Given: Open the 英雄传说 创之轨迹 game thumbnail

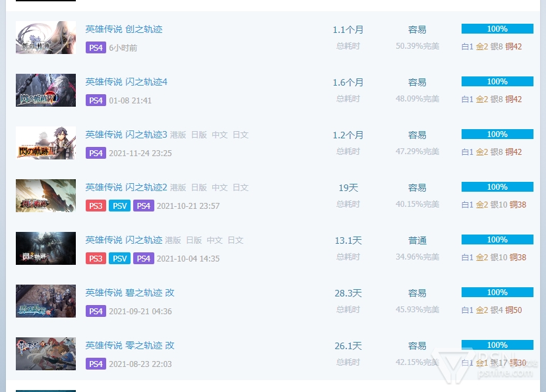Looking at the screenshot, I should point(45,38).
